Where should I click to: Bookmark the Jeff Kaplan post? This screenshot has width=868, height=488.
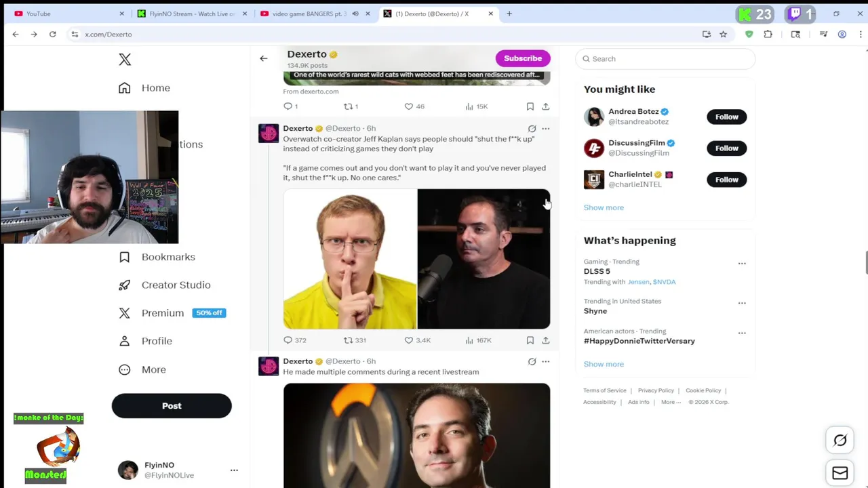(530, 340)
